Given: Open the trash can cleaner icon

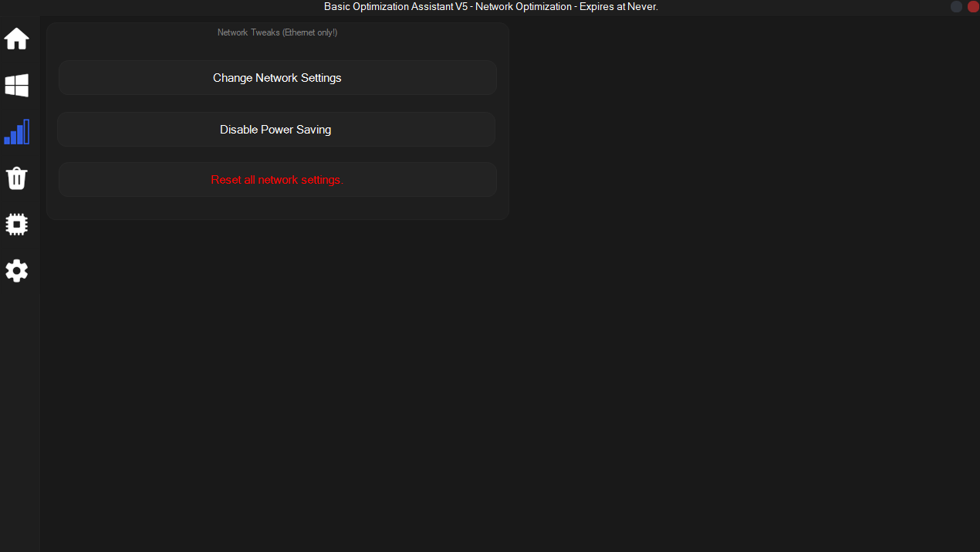Looking at the screenshot, I should coord(17,178).
